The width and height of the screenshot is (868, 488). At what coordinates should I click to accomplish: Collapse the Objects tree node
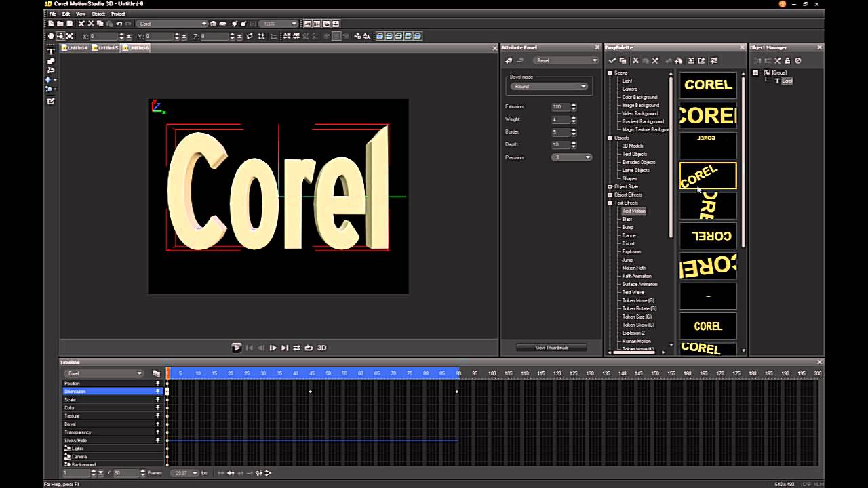point(610,138)
